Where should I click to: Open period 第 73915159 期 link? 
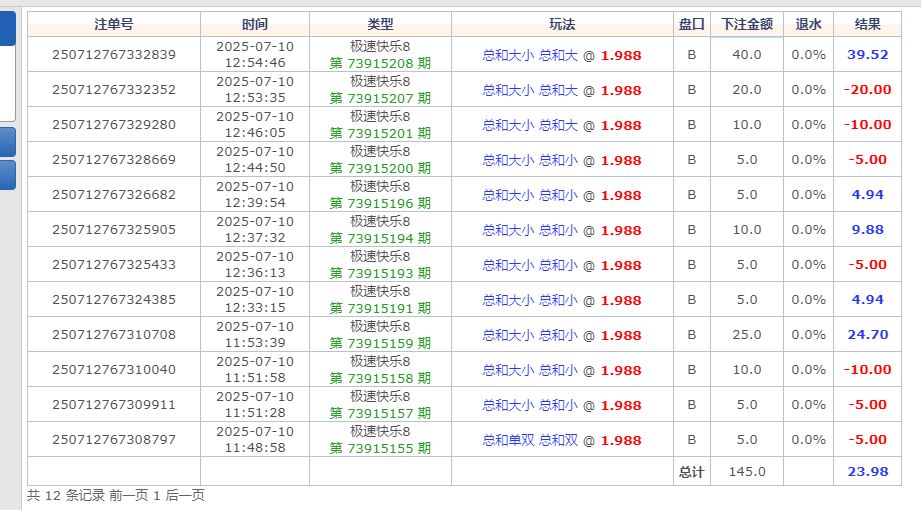(380, 344)
